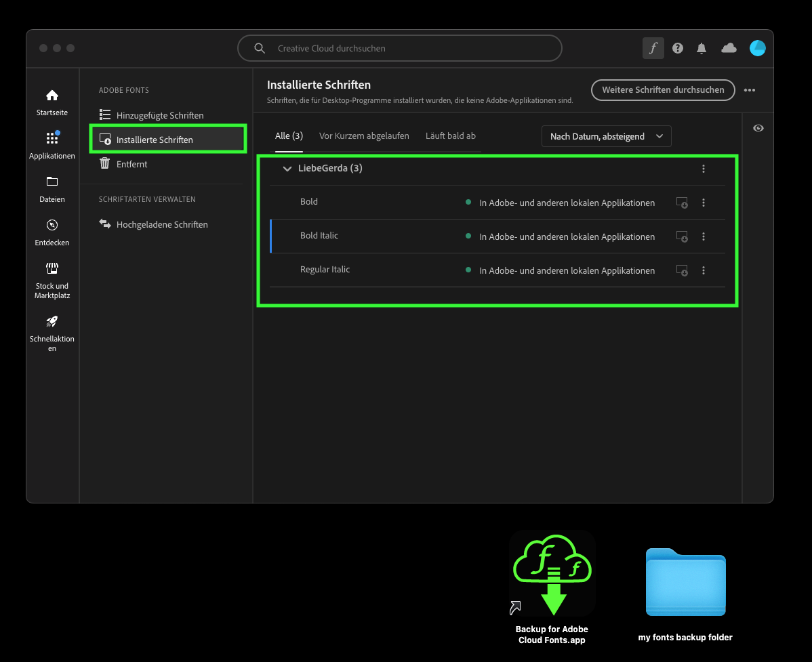Select the Bold Italic font row name
Image resolution: width=812 pixels, height=662 pixels.
point(319,235)
